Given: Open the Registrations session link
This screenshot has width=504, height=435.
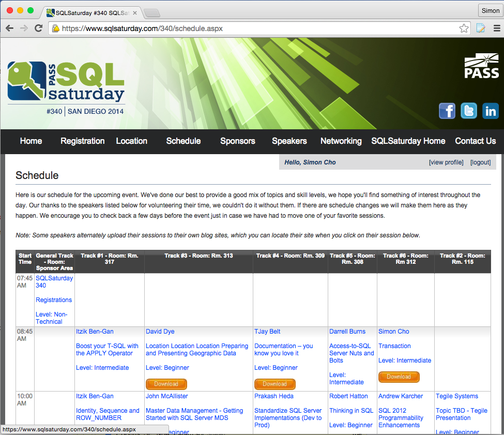Looking at the screenshot, I should pyautogui.click(x=54, y=300).
